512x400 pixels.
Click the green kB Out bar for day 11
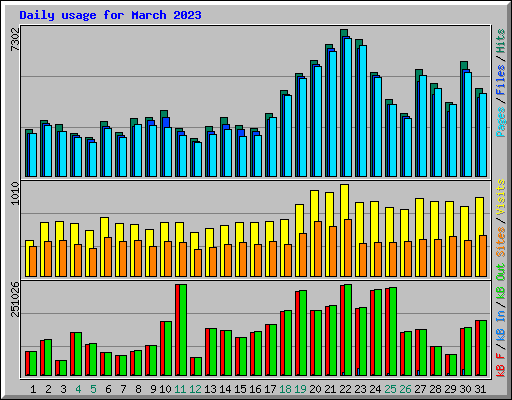183,330
